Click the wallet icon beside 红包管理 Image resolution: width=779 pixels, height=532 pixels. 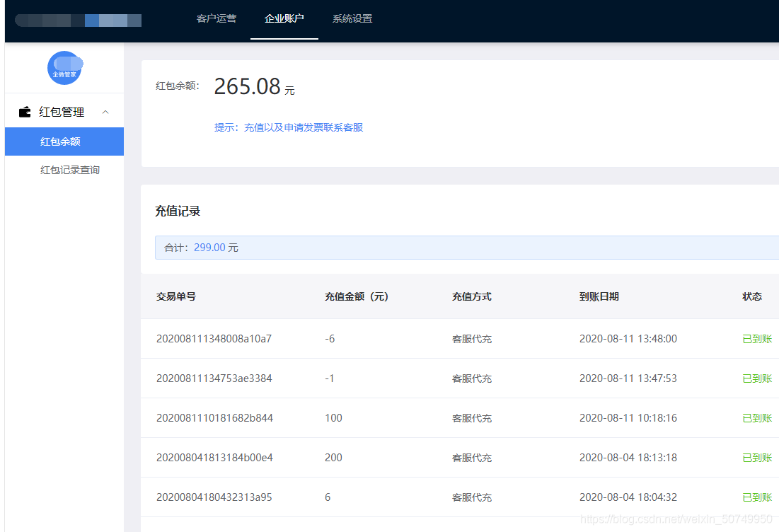point(25,112)
